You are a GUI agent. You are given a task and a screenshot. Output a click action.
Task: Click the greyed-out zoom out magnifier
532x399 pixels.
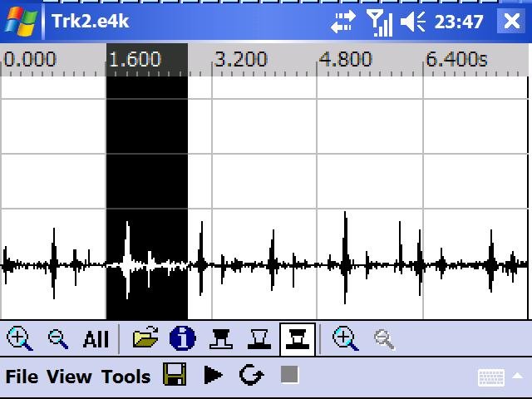tap(384, 339)
